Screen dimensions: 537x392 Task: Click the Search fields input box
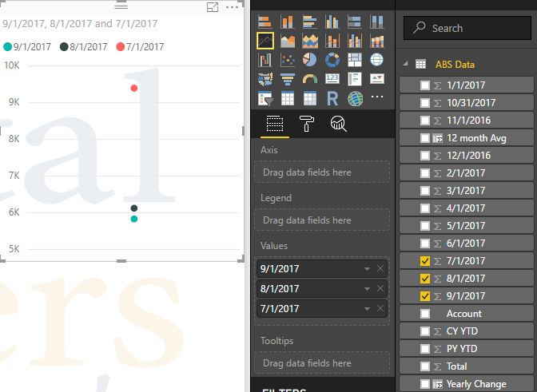pos(467,28)
